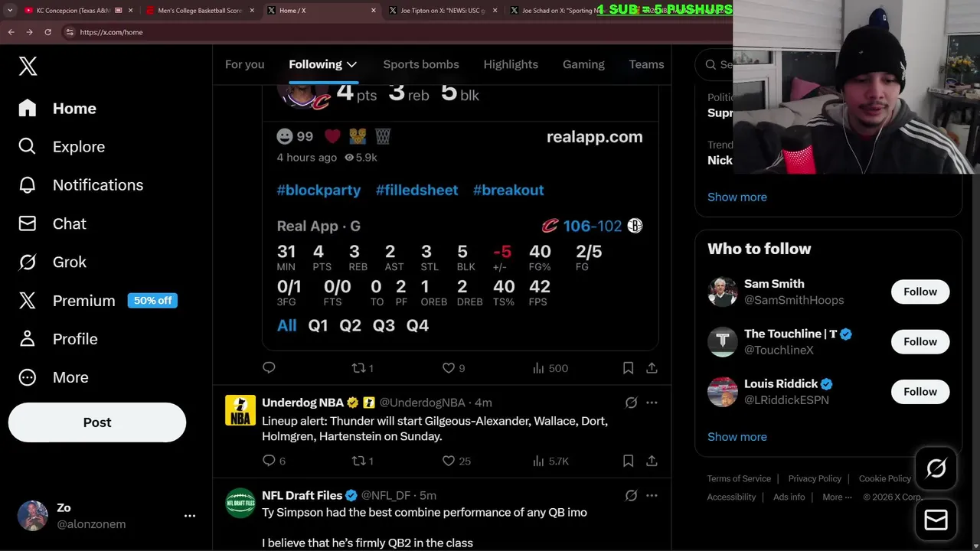Open more menu on Underdog NBA post
Image resolution: width=980 pixels, height=551 pixels.
tap(652, 403)
